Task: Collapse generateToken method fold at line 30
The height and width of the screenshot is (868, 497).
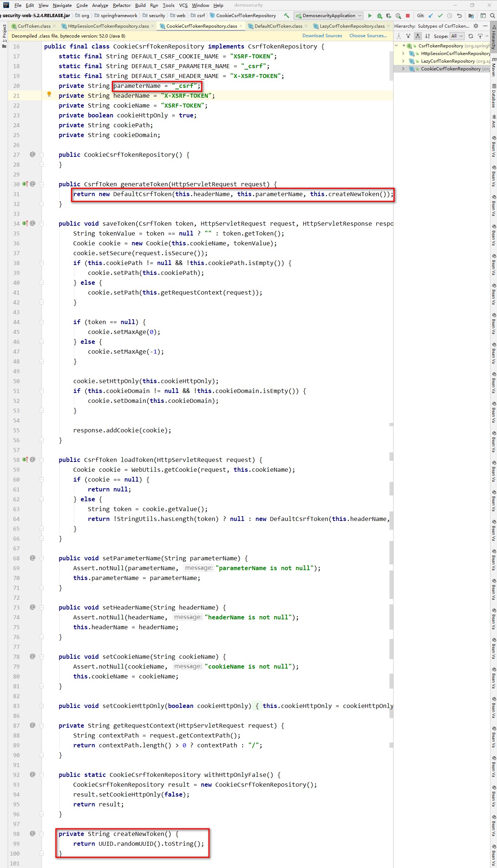Action: click(42, 184)
